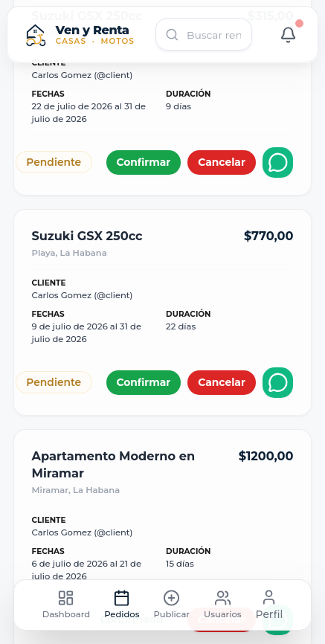
Task: Open the notifications bell icon
Action: (289, 35)
